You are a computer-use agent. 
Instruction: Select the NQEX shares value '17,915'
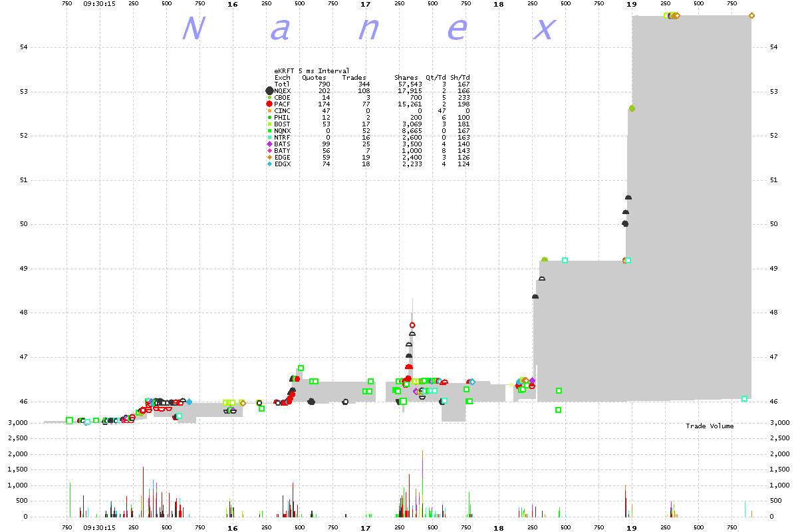pyautogui.click(x=410, y=91)
